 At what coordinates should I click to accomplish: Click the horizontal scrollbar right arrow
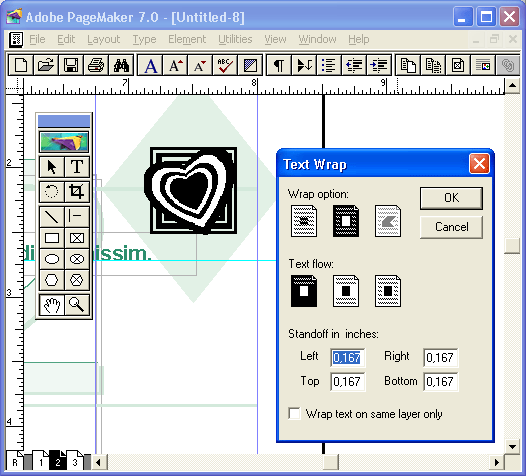coord(497,463)
